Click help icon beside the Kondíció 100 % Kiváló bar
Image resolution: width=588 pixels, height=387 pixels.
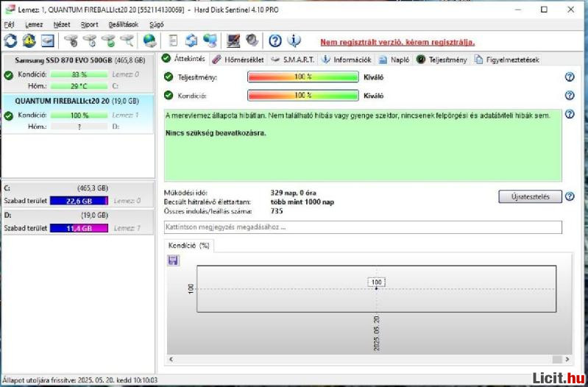(570, 95)
